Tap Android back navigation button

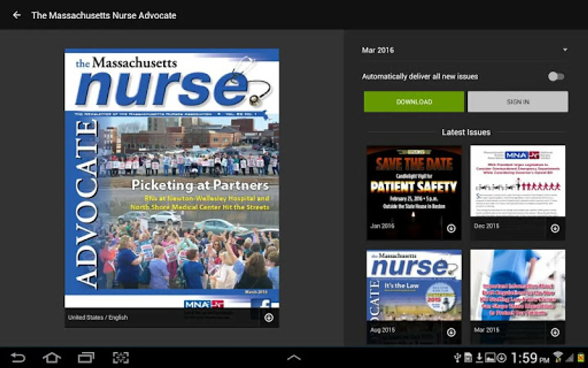[x=18, y=358]
